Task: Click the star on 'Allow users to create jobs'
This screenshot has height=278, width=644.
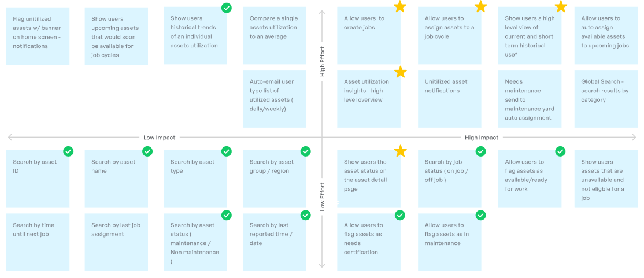Action: point(400,7)
